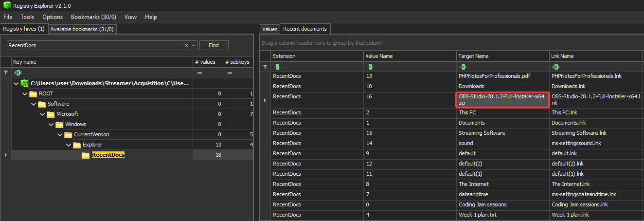Click the RecentDocs folder icon in tree

[x=86, y=155]
